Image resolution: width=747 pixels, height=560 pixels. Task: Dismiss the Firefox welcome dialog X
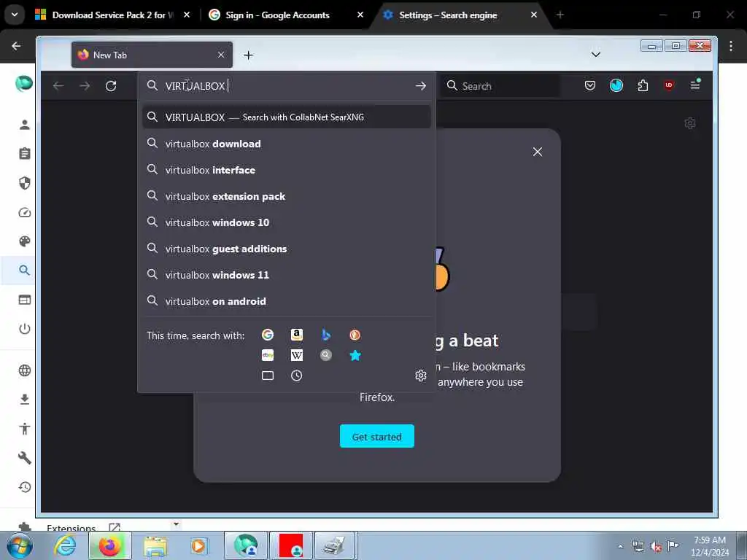pos(538,152)
